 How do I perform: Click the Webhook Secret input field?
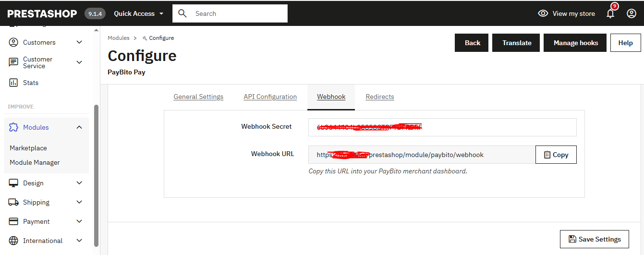(x=442, y=127)
